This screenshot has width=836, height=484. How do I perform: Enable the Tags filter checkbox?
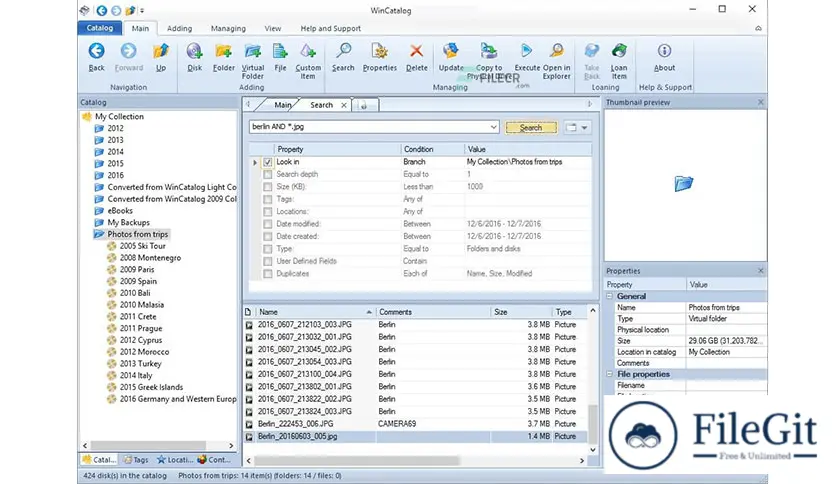click(x=268, y=199)
